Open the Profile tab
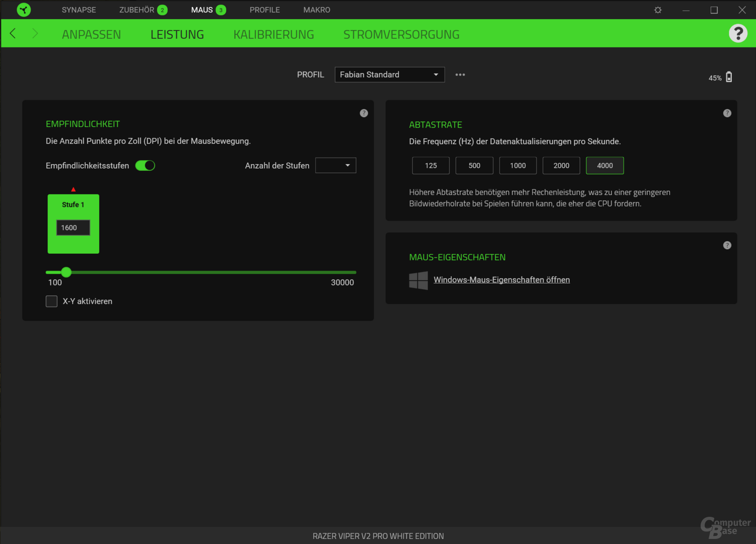 pos(264,10)
